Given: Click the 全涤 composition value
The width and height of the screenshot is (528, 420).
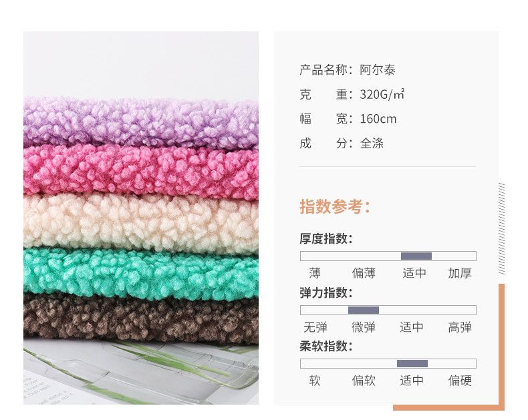Looking at the screenshot, I should [372, 144].
